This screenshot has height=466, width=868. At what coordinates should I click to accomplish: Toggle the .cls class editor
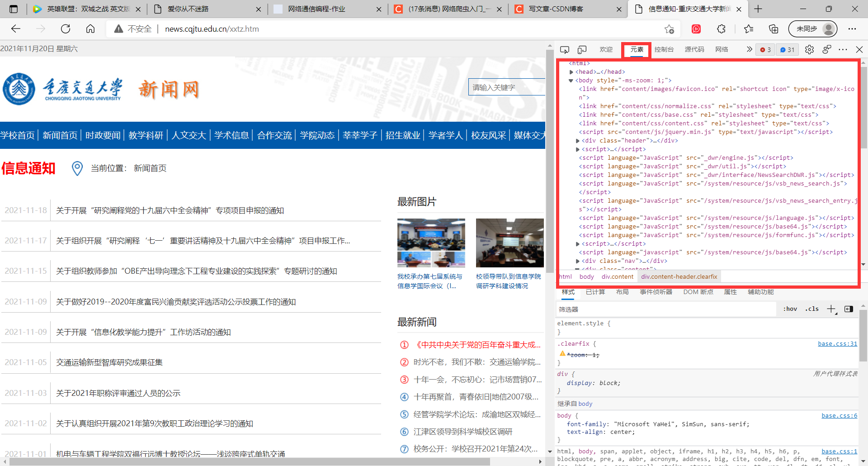pos(811,309)
